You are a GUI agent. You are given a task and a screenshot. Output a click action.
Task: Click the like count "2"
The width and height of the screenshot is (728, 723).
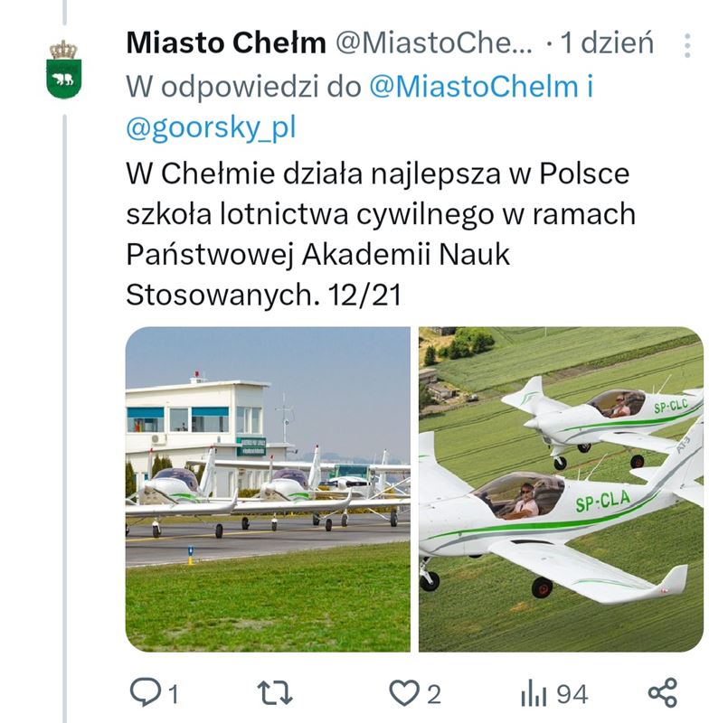pyautogui.click(x=434, y=694)
